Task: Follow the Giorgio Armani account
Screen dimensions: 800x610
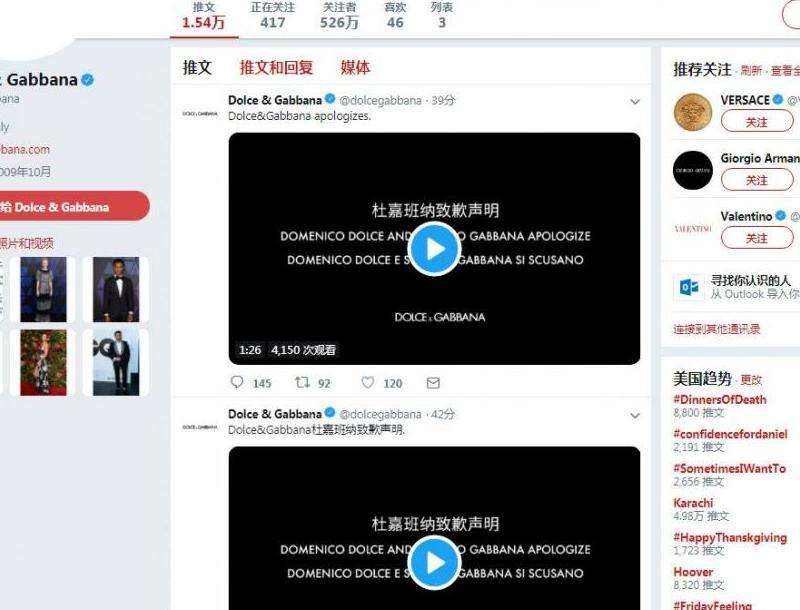Action: tap(757, 180)
